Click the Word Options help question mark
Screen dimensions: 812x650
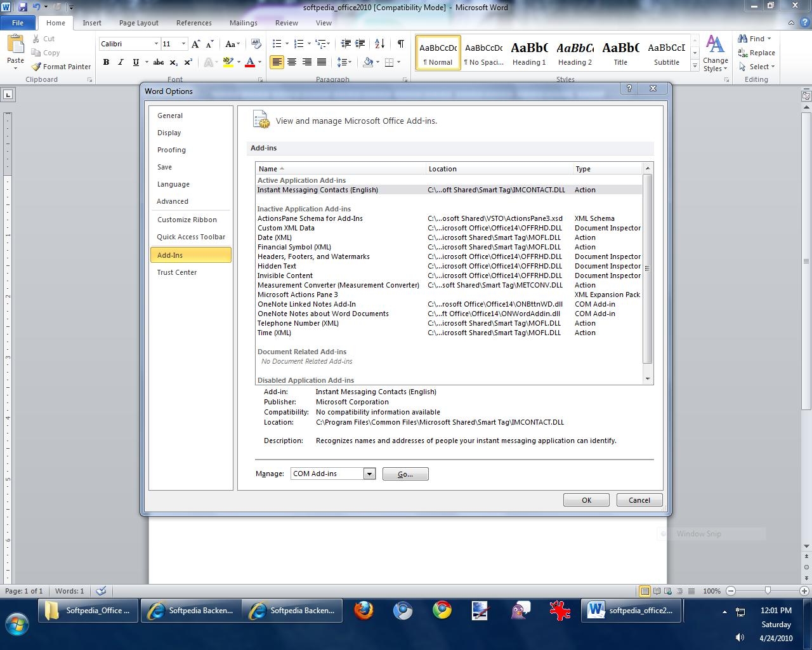629,89
